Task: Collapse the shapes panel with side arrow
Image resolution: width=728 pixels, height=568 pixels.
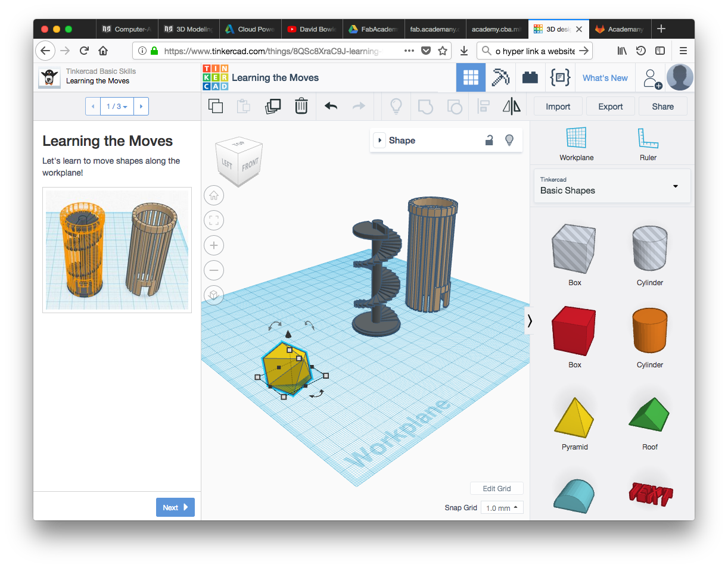Action: 529,321
